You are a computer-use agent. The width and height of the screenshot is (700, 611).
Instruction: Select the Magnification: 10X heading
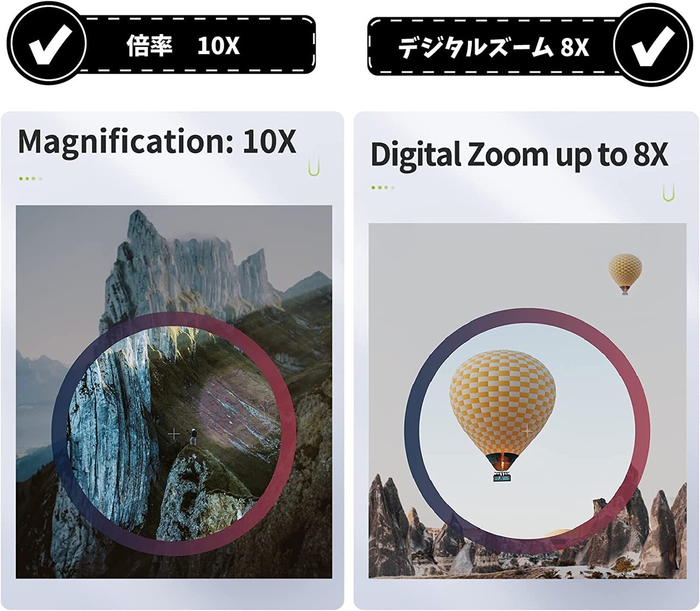[x=157, y=142]
